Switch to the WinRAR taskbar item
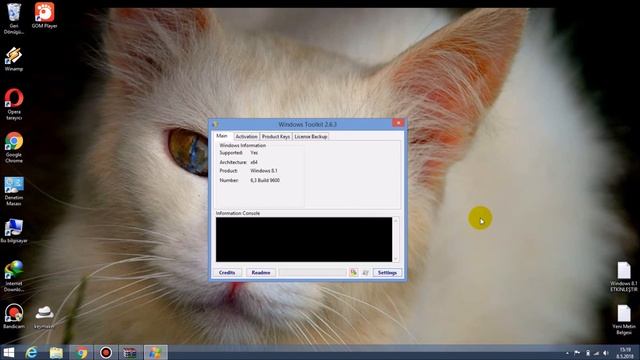Viewport: 640px width, 360px height. coord(130,353)
